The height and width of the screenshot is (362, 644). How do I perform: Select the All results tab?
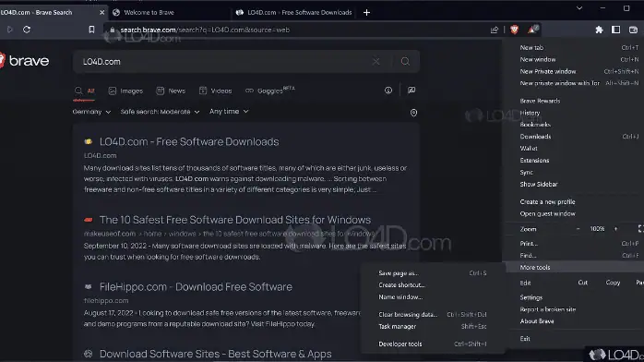(85, 90)
